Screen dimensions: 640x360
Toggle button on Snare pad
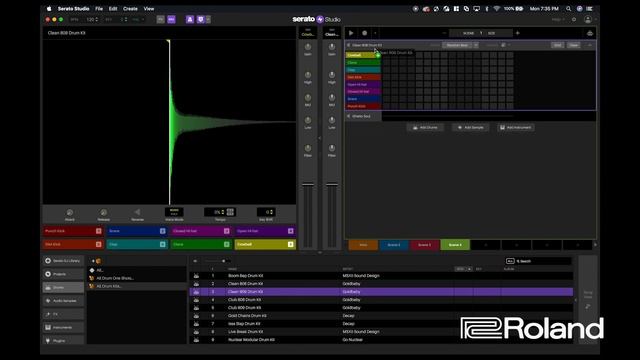[x=162, y=231]
